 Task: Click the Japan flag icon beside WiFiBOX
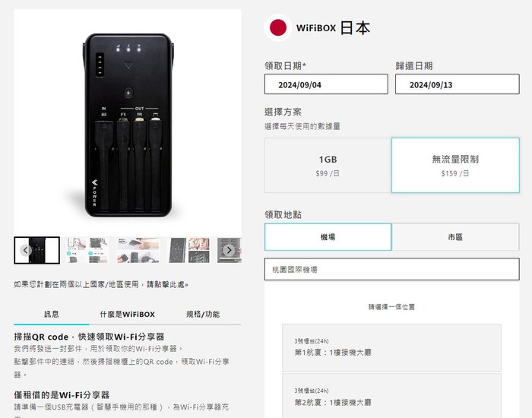(x=278, y=28)
